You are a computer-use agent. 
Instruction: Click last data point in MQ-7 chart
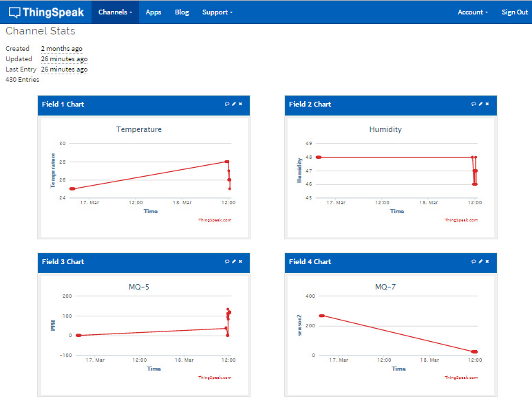click(475, 352)
